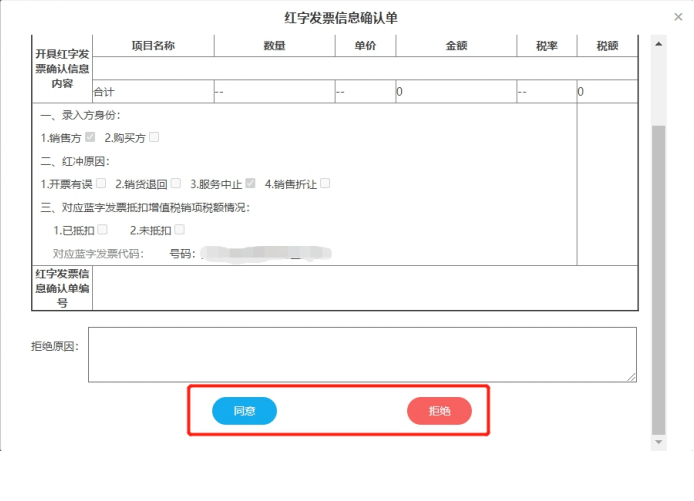This screenshot has width=694, height=501.
Task: Click the 拒绝原因 textarea resize handle
Action: pos(632,377)
